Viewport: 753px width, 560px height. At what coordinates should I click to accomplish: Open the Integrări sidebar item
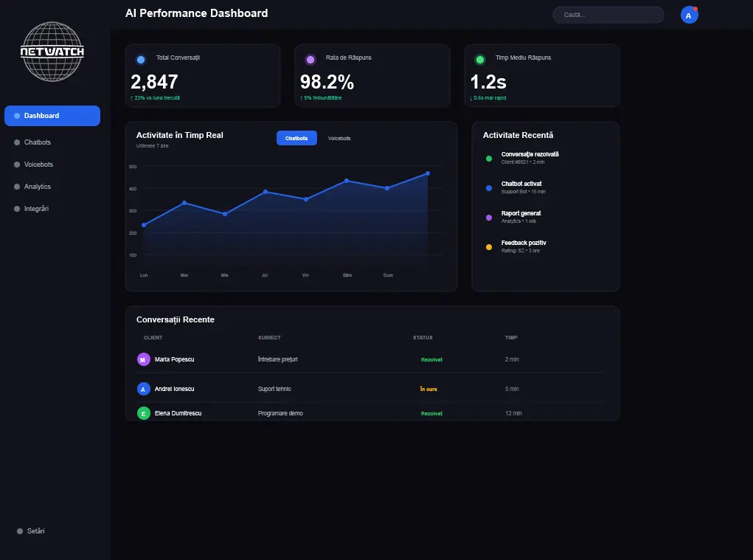[x=36, y=209]
